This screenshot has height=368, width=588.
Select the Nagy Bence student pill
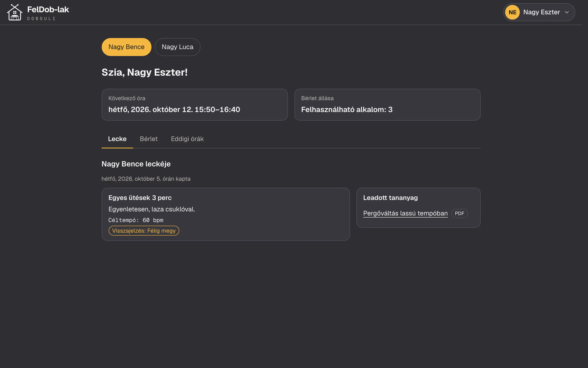point(126,47)
